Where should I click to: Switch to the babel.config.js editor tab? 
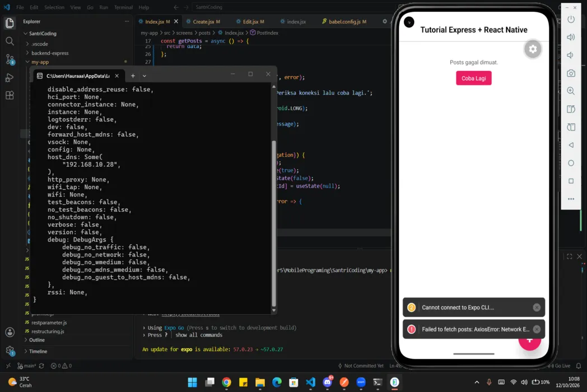[344, 22]
